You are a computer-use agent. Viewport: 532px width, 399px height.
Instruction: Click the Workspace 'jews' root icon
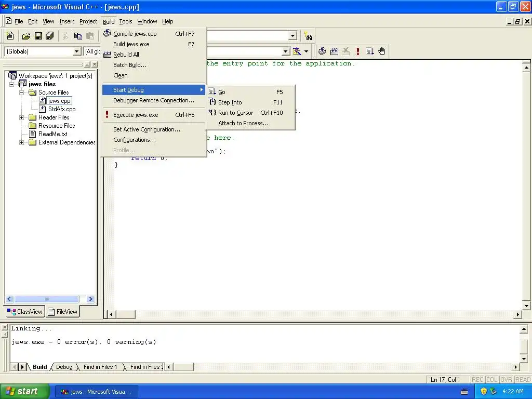coord(12,75)
